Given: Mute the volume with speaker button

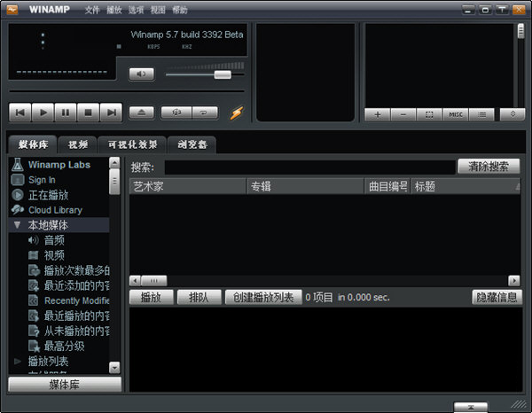Looking at the screenshot, I should [141, 74].
